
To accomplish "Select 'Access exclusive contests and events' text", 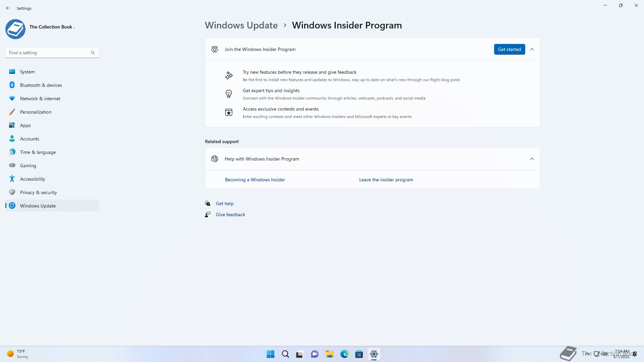I will pos(281,109).
